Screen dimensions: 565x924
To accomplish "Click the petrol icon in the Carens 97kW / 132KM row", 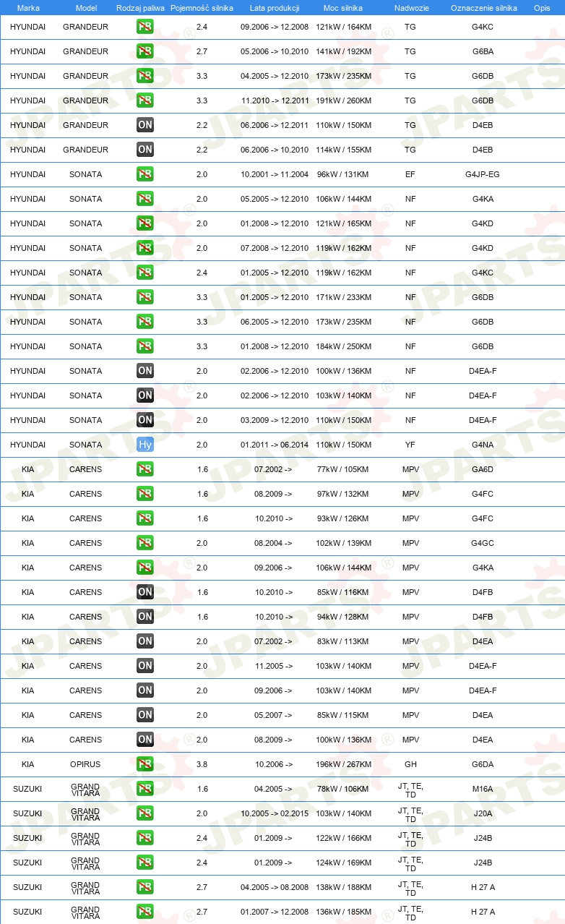I will click(145, 494).
